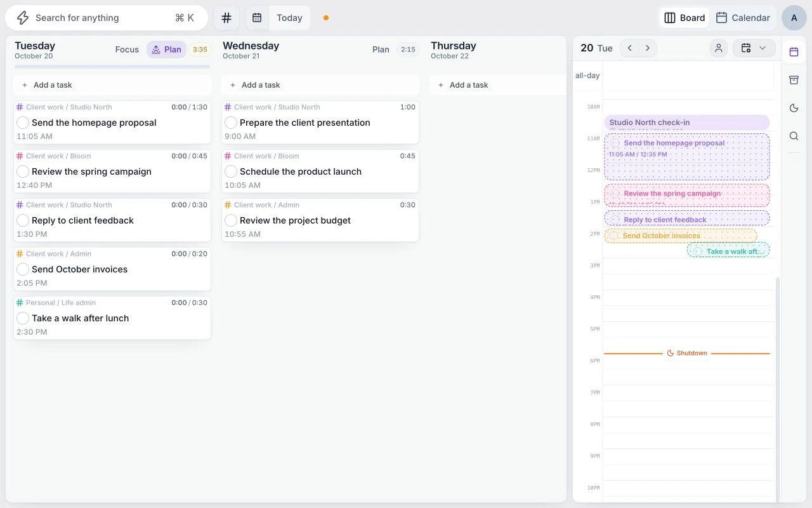812x508 pixels.
Task: Mark Review the project budget as done
Action: pos(231,220)
